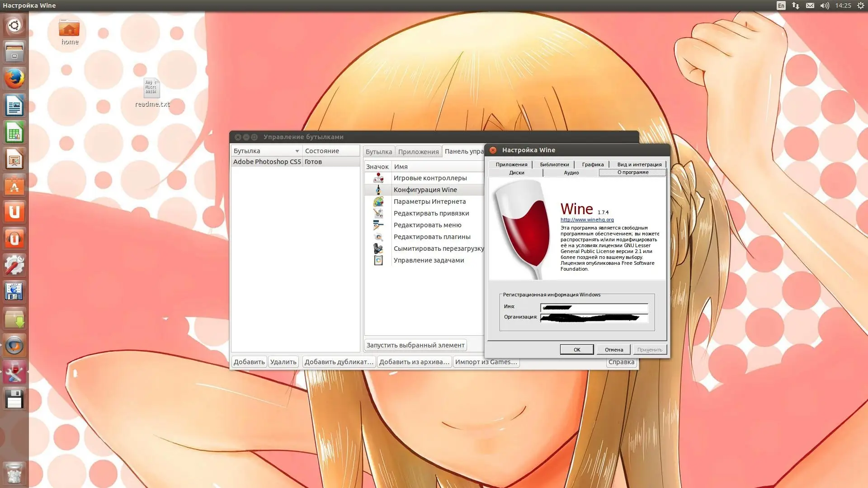Select Adobe Photoshop CS5 bottle row

point(267,162)
